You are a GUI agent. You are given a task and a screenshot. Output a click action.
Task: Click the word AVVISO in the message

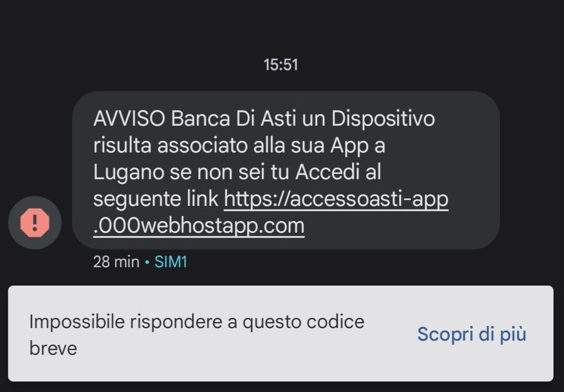(x=129, y=118)
